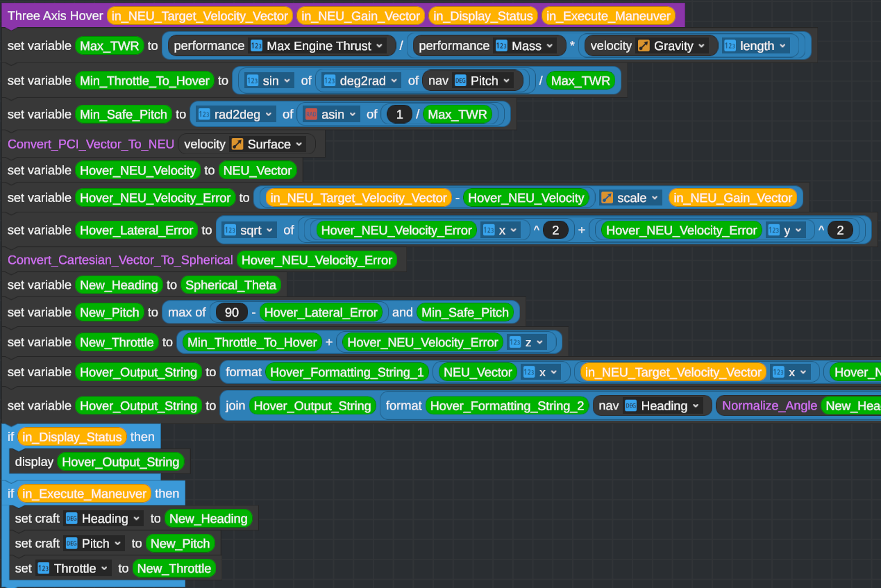Click the DEG icon on set craft Pitch
This screenshot has width=881, height=588.
pyautogui.click(x=72, y=544)
